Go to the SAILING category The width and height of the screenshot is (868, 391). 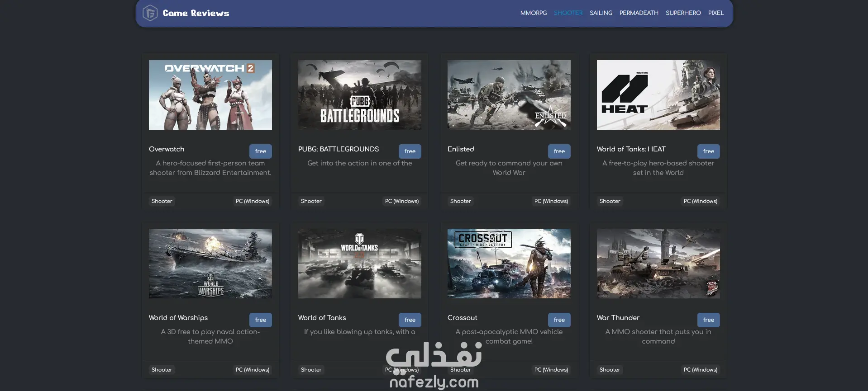(601, 13)
